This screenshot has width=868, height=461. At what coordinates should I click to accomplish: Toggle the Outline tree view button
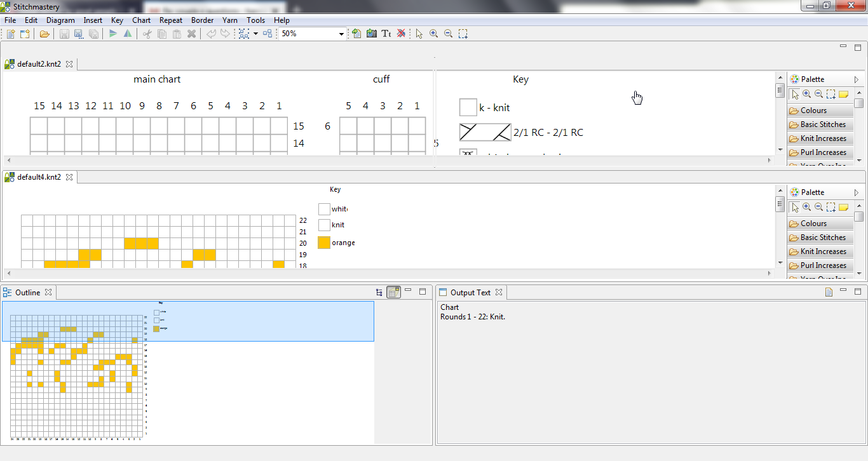click(x=379, y=292)
